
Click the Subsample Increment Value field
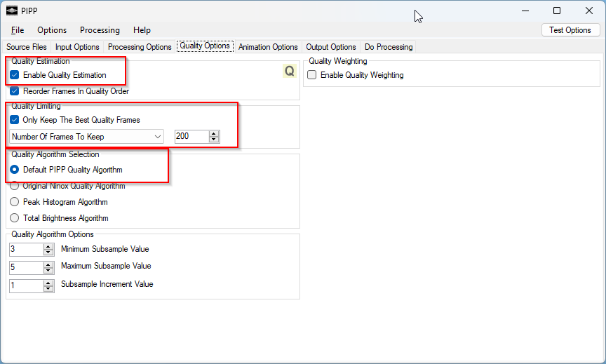coord(26,286)
